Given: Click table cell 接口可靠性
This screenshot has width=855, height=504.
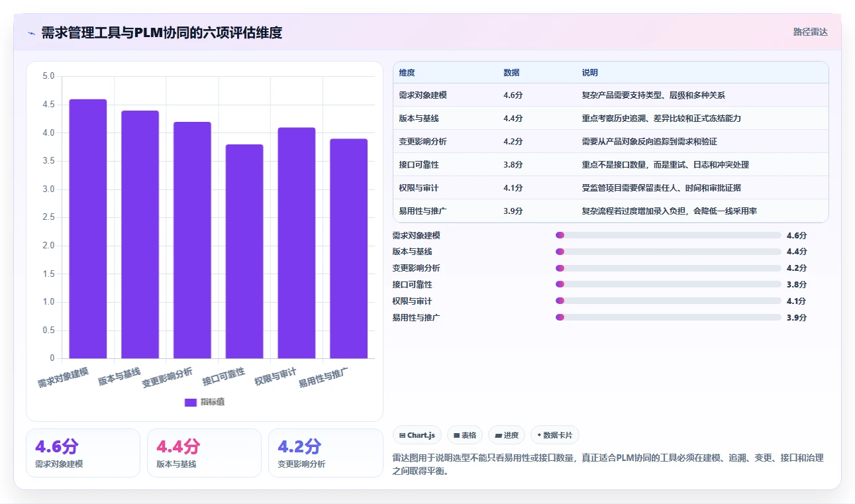Looking at the screenshot, I should (x=419, y=165).
